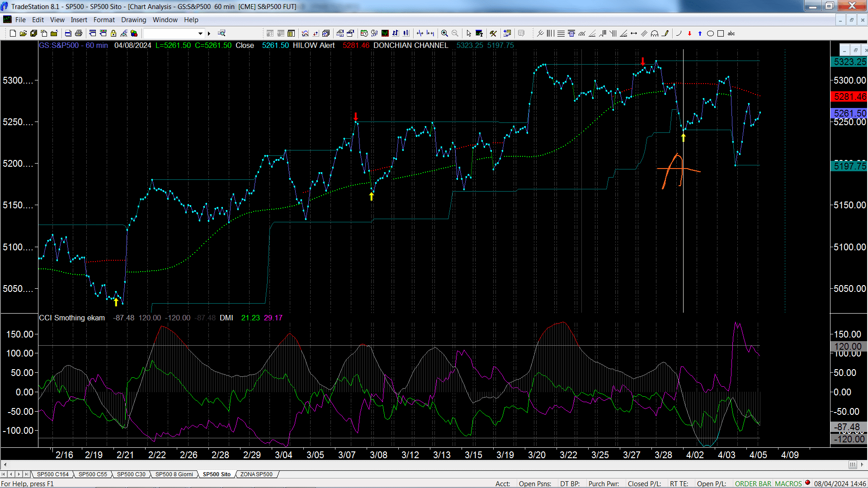Viewport: 868px width, 488px height.
Task: Click the Print (printer) icon
Action: pos(78,33)
